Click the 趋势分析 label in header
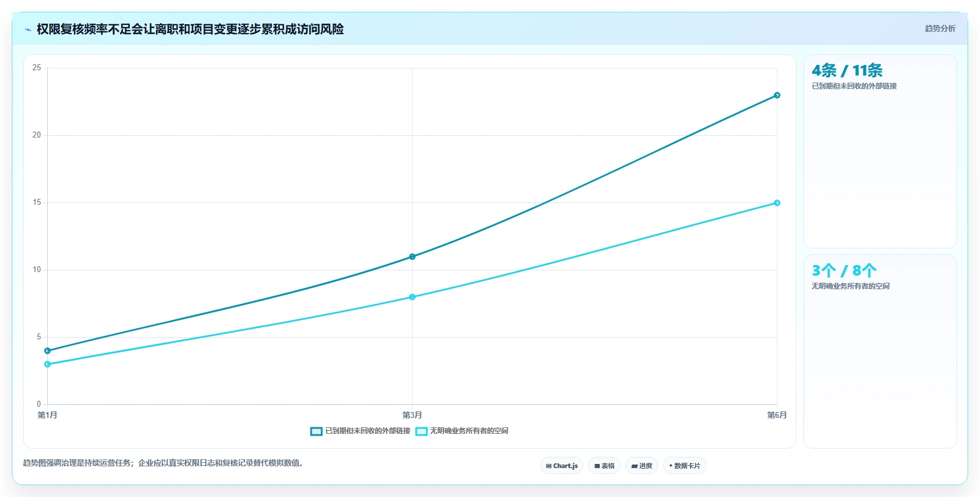 (940, 28)
